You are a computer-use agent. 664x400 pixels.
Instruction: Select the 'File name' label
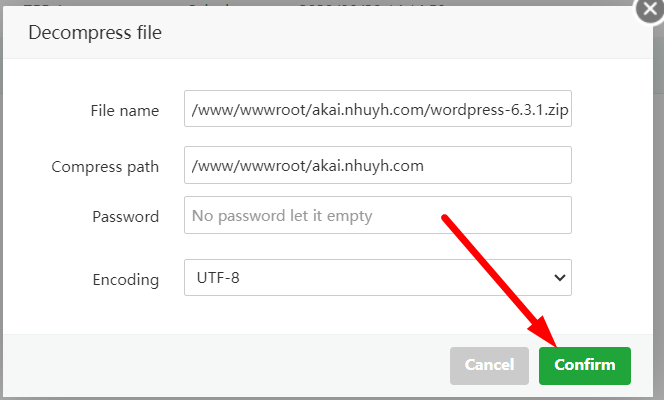[x=125, y=110]
